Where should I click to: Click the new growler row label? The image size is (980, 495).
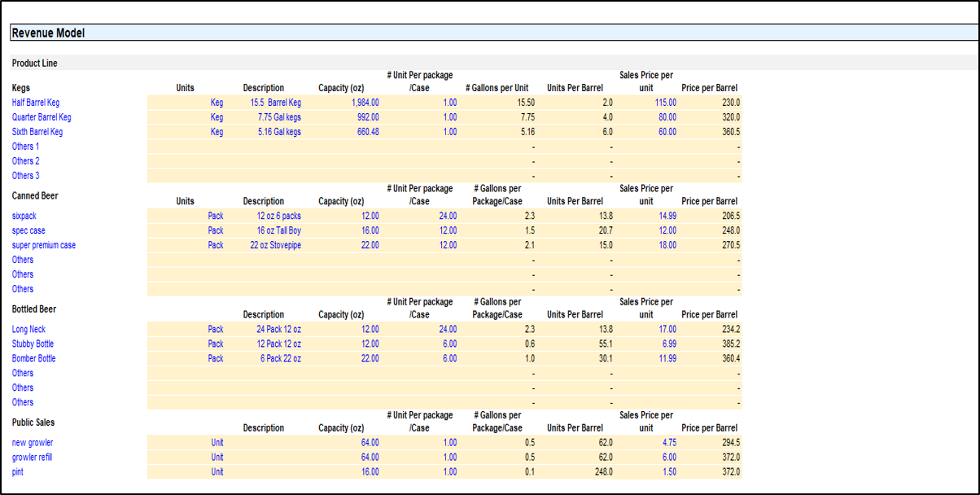click(33, 443)
